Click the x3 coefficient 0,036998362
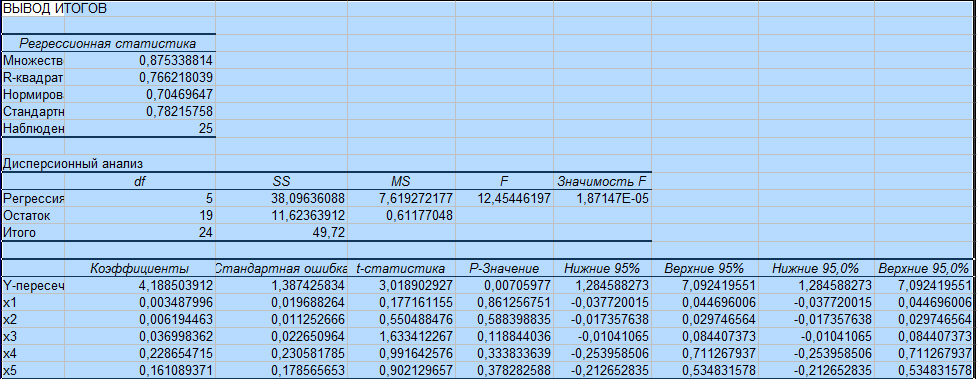The width and height of the screenshot is (977, 379). (176, 337)
